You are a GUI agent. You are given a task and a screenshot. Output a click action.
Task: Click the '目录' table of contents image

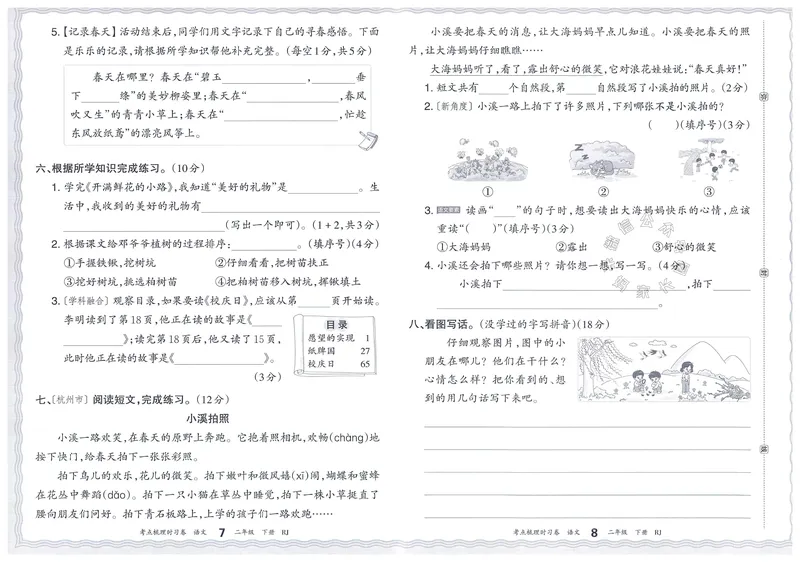335,345
